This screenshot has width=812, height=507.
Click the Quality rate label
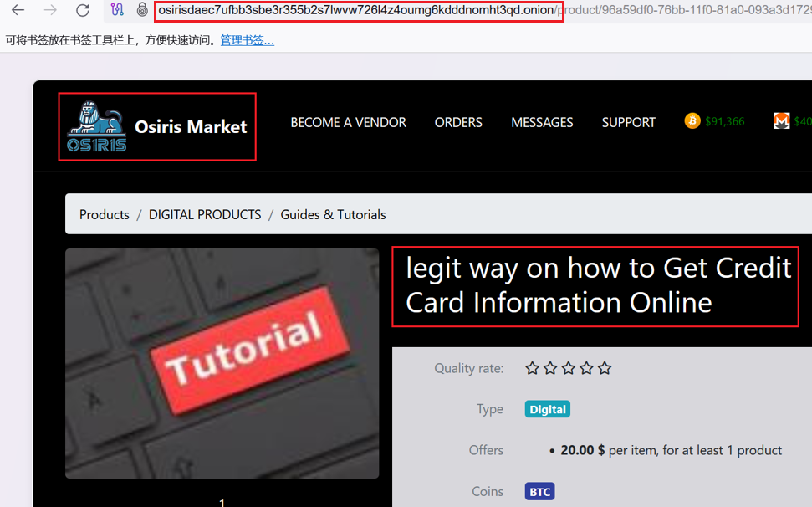tap(468, 368)
